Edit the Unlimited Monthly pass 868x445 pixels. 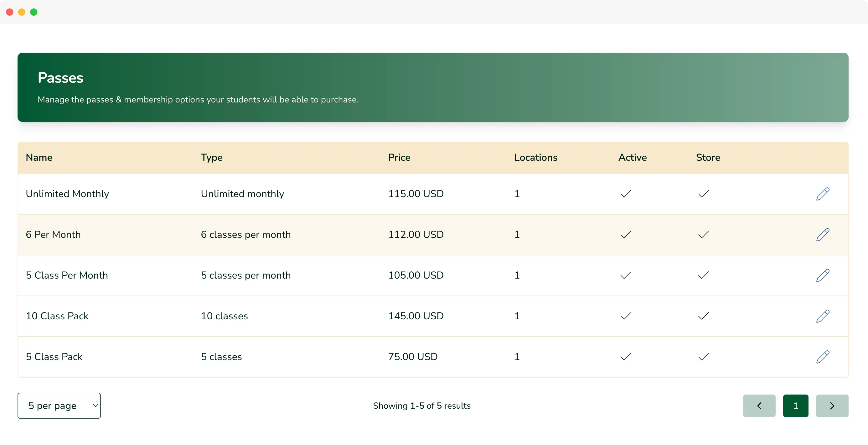pyautogui.click(x=823, y=193)
